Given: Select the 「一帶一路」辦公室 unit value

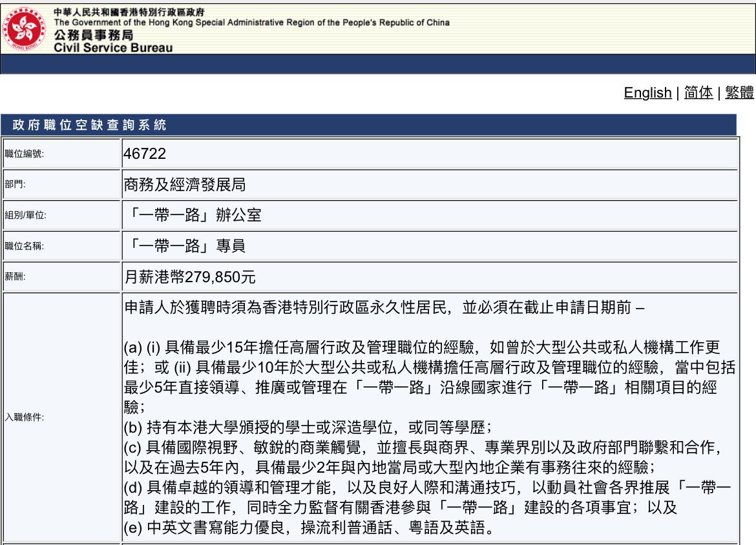Looking at the screenshot, I should 193,215.
